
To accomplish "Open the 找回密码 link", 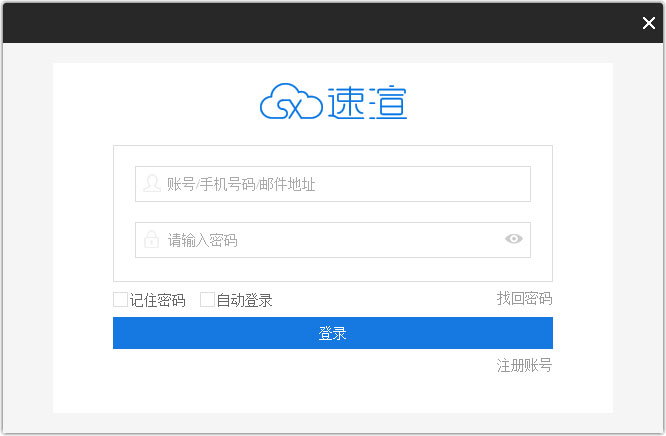I will [x=524, y=299].
